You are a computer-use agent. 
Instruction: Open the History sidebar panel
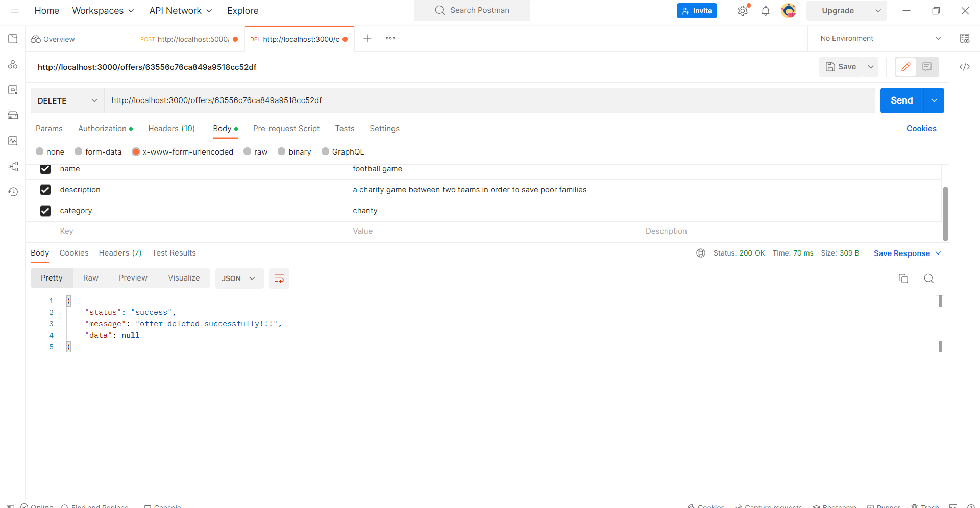click(x=13, y=192)
